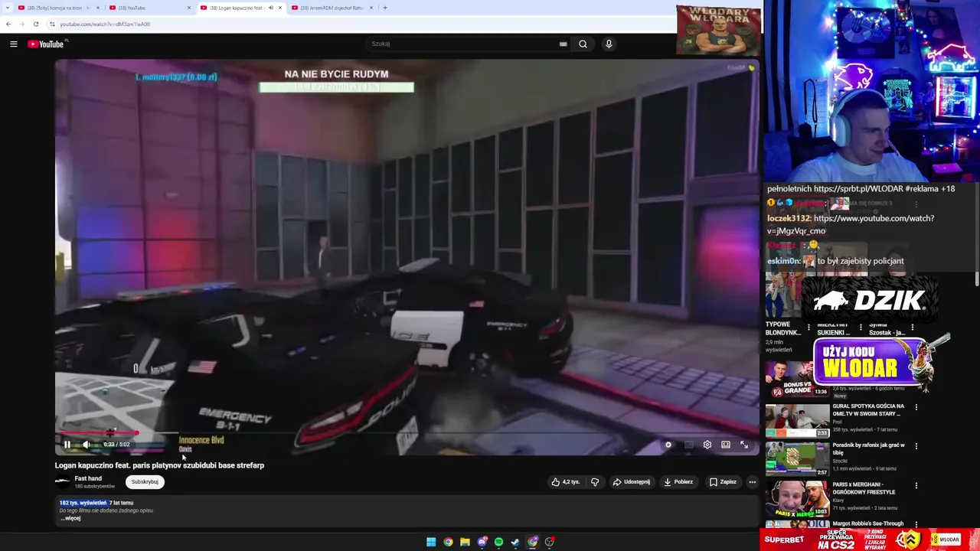Open Steam from the taskbar
The image size is (980, 551).
pyautogui.click(x=515, y=542)
